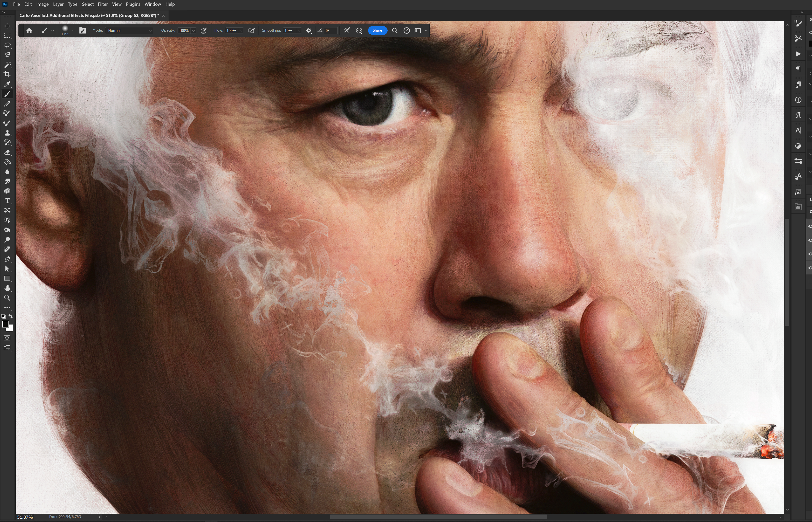Enable airbrush-style build-up effects
Screen dimensions: 812x522
pos(251,30)
